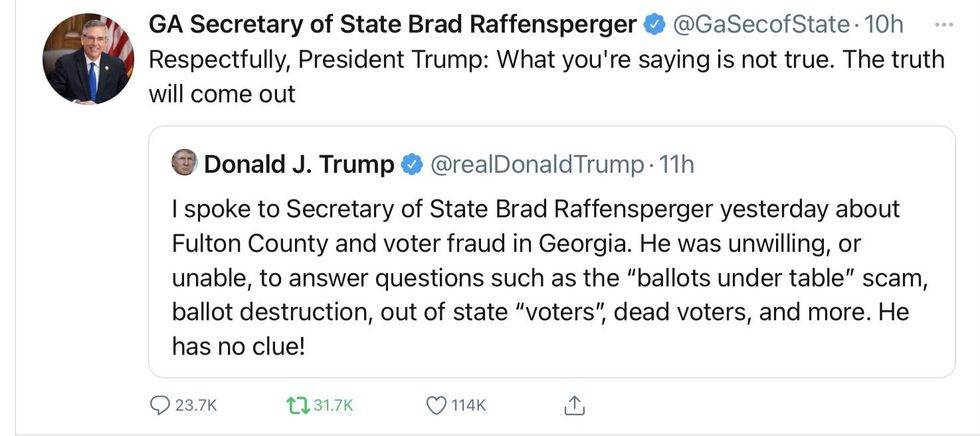
Task: Click Donald J. Trump's small avatar
Action: click(x=184, y=163)
